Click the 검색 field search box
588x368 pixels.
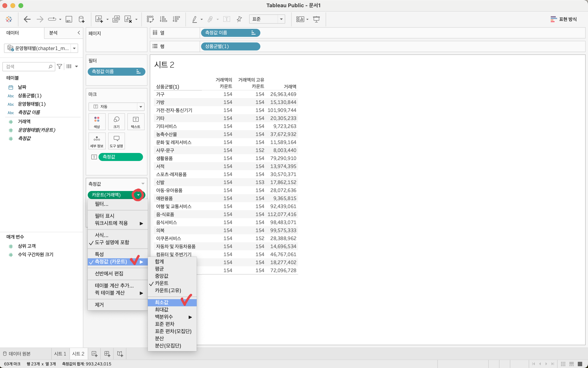click(x=27, y=66)
